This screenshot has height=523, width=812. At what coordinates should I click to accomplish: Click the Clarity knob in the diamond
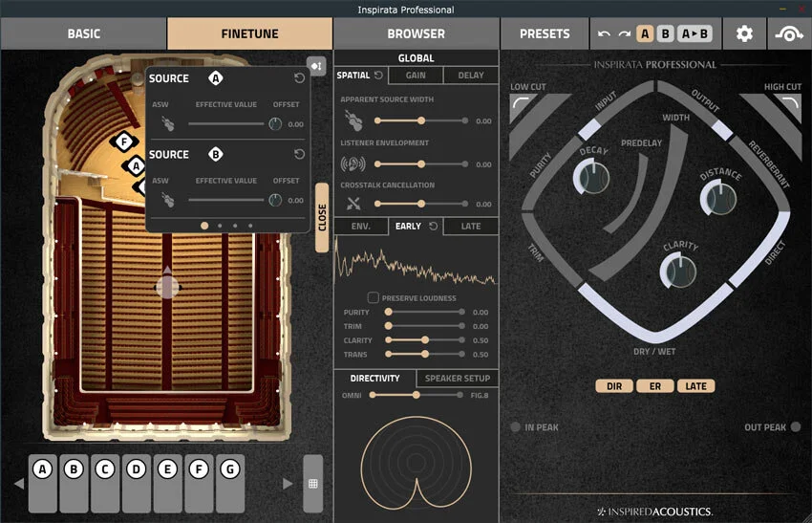[x=678, y=272]
